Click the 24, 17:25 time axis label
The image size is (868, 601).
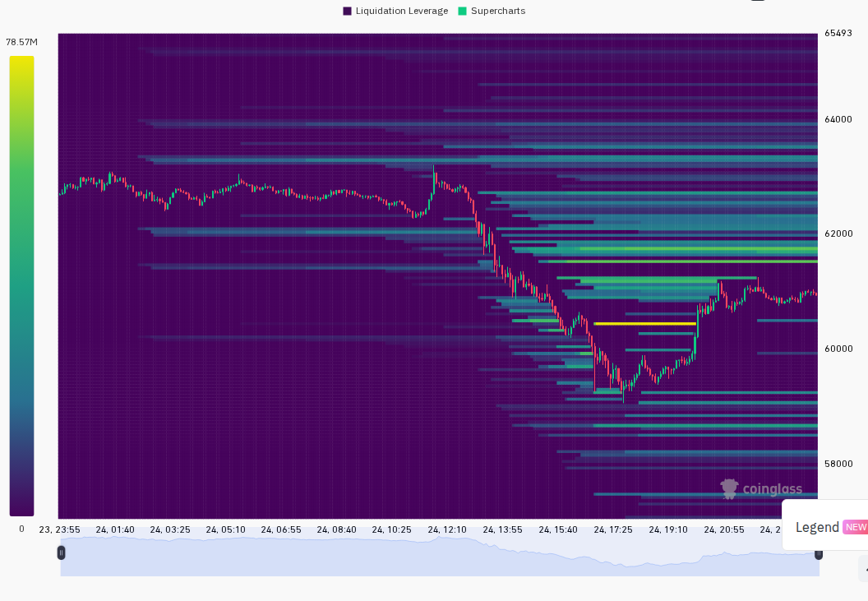(x=613, y=529)
